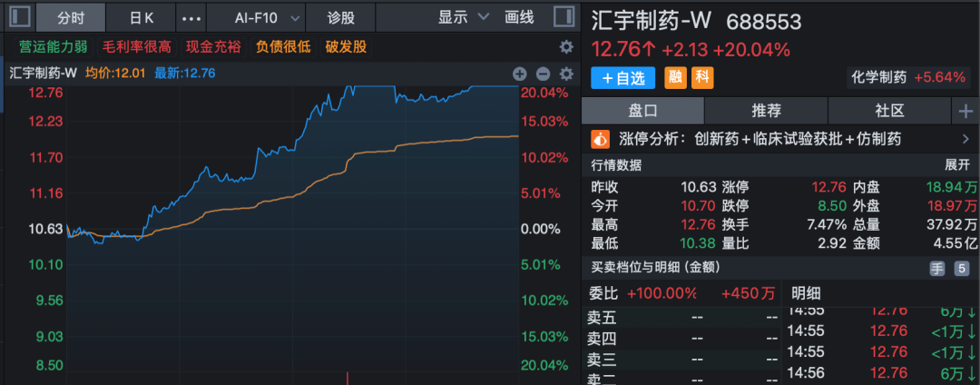The width and height of the screenshot is (980, 385).
Task: Click the 涨停 price value 12.76
Action: (828, 187)
